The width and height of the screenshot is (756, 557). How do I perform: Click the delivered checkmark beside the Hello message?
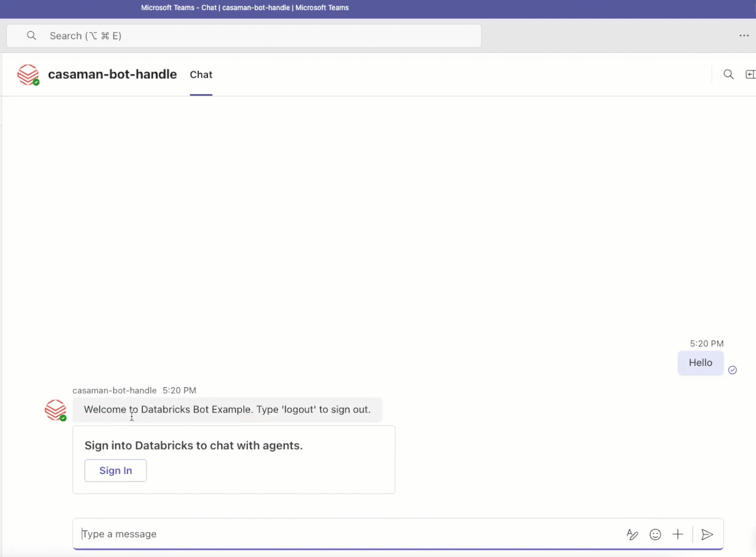[733, 370]
